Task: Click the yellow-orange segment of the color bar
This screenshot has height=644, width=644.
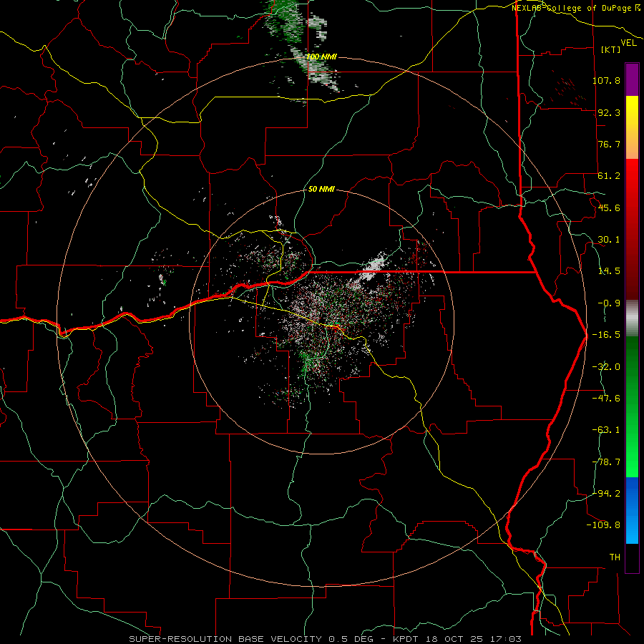Action: 632,127
